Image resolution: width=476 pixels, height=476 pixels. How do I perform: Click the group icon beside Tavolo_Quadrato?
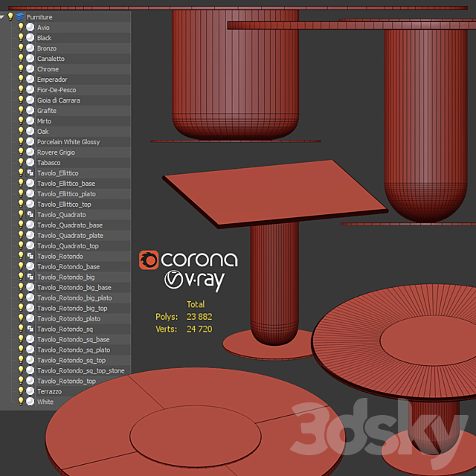[30, 214]
